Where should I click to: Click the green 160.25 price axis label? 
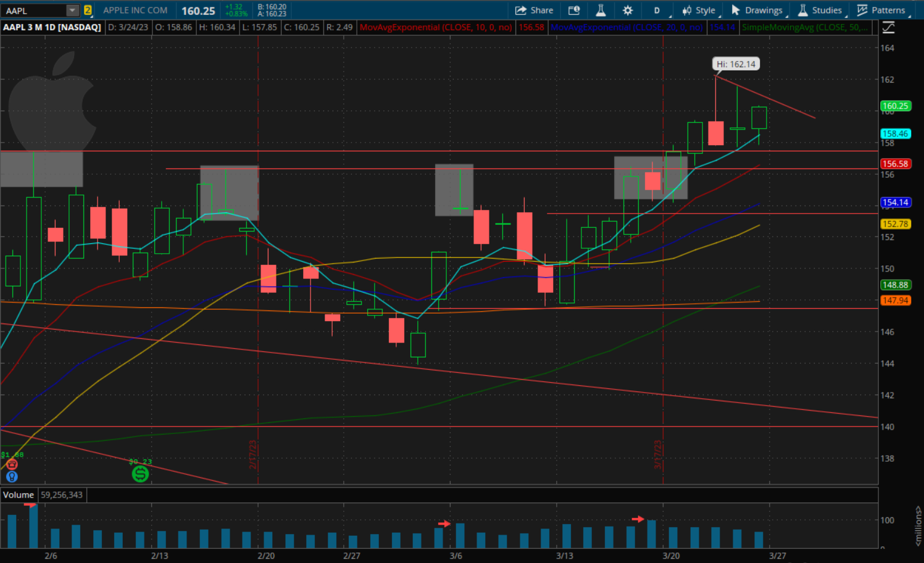point(895,106)
